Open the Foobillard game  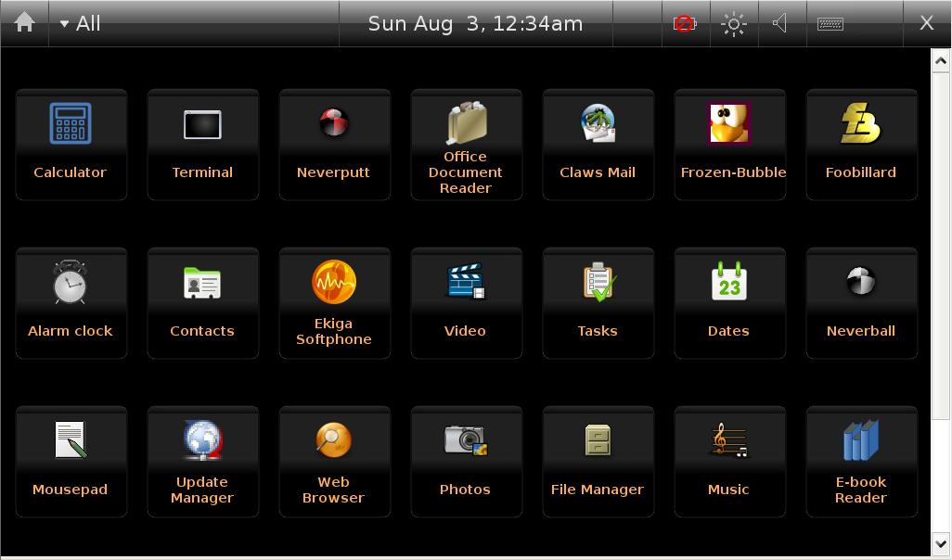pos(861,144)
